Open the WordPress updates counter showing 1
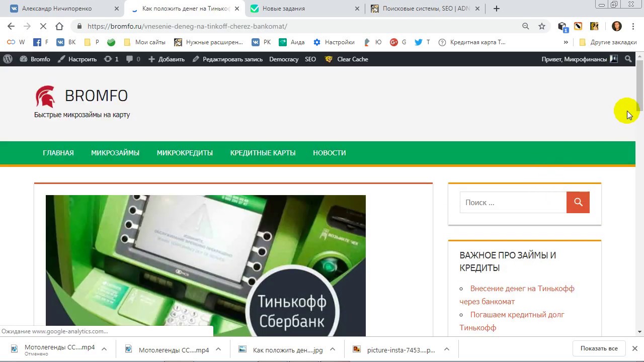This screenshot has height=362, width=644. pos(111,59)
